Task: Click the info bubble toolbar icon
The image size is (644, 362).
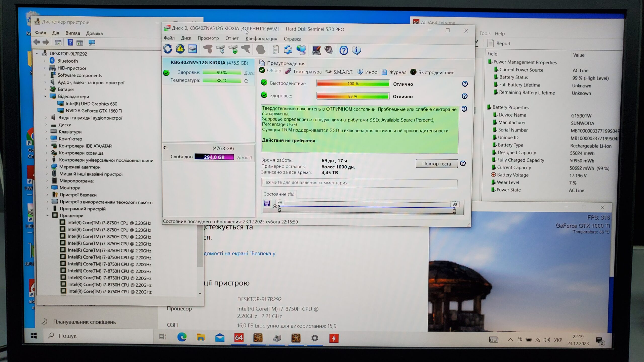Action: click(356, 51)
